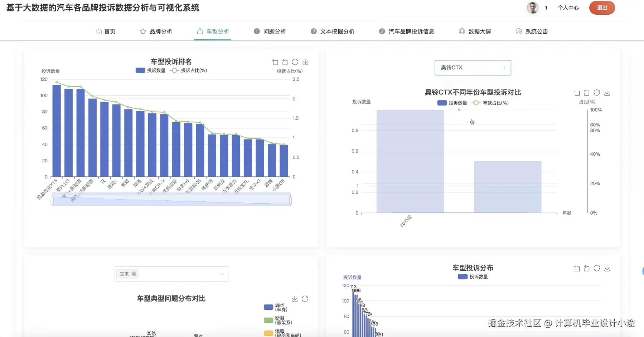Download the 车型投诉排名 chart as image
The width and height of the screenshot is (644, 337).
point(305,62)
